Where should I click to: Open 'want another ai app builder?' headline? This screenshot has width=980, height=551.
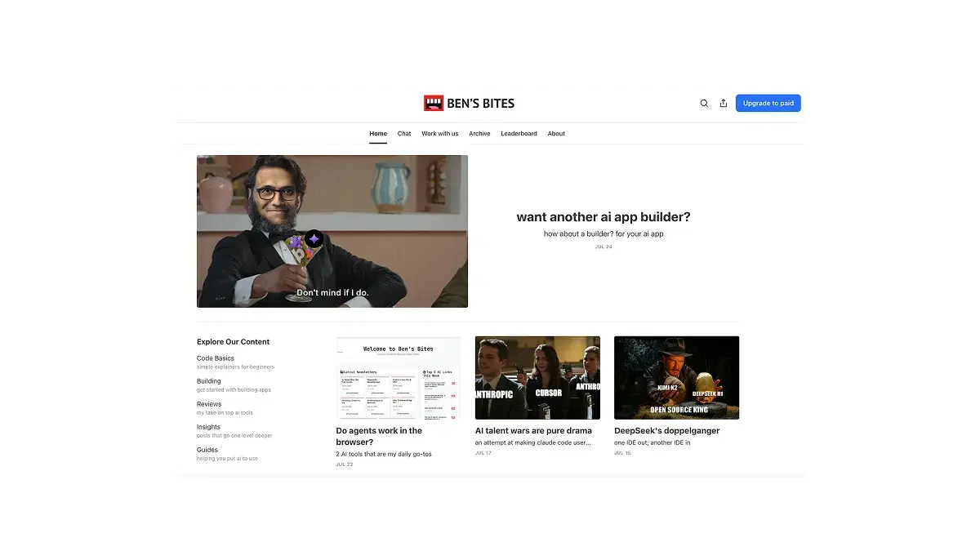click(604, 217)
